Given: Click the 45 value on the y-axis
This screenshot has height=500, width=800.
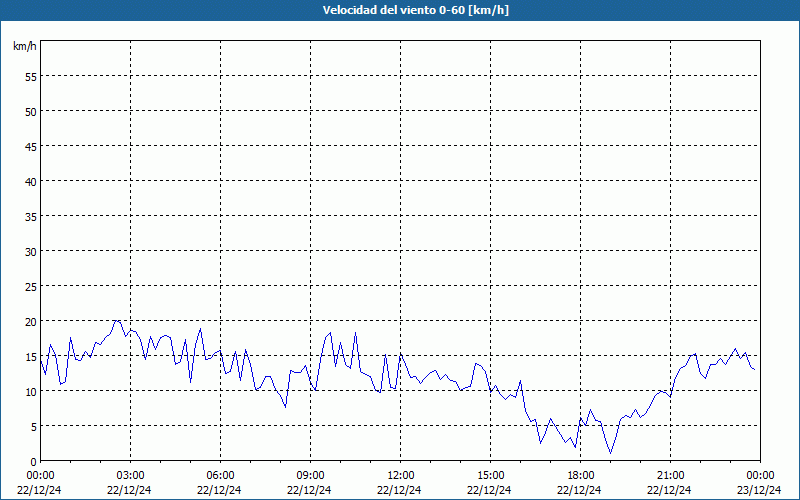Looking at the screenshot, I should coord(31,146).
